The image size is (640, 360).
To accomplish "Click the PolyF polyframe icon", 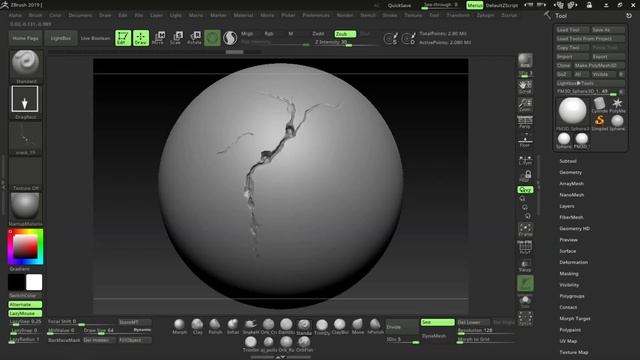I will (x=525, y=247).
